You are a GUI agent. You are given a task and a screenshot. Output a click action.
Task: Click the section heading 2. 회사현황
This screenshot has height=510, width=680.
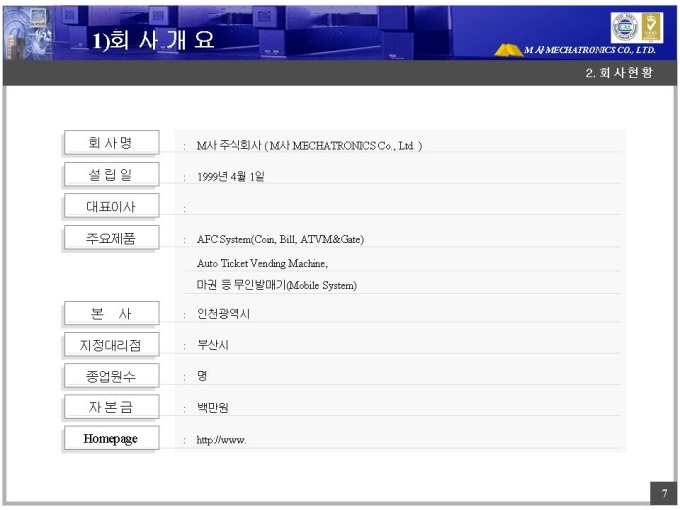click(x=619, y=72)
